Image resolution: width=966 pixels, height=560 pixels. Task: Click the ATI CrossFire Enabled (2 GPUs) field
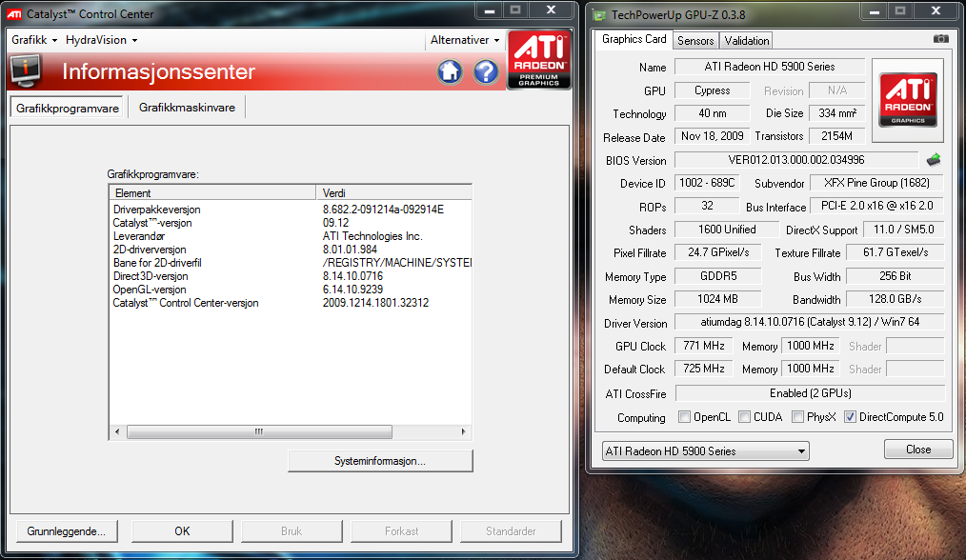point(810,393)
